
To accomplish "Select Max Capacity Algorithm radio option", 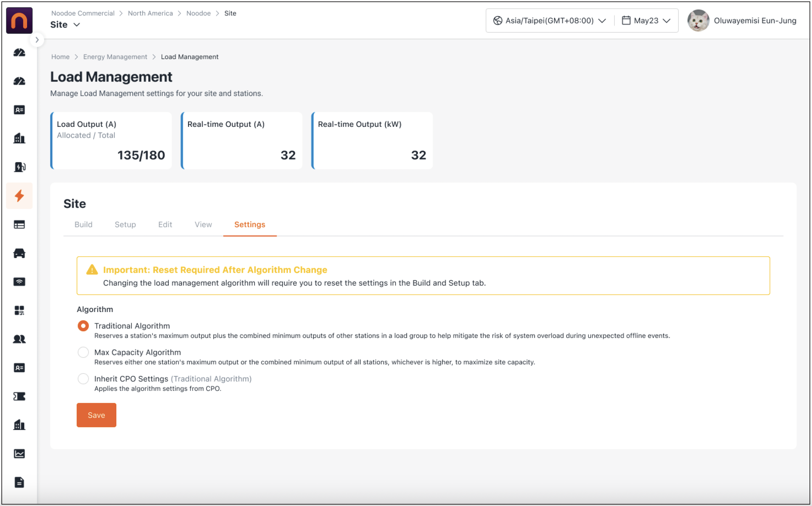I will click(x=83, y=352).
